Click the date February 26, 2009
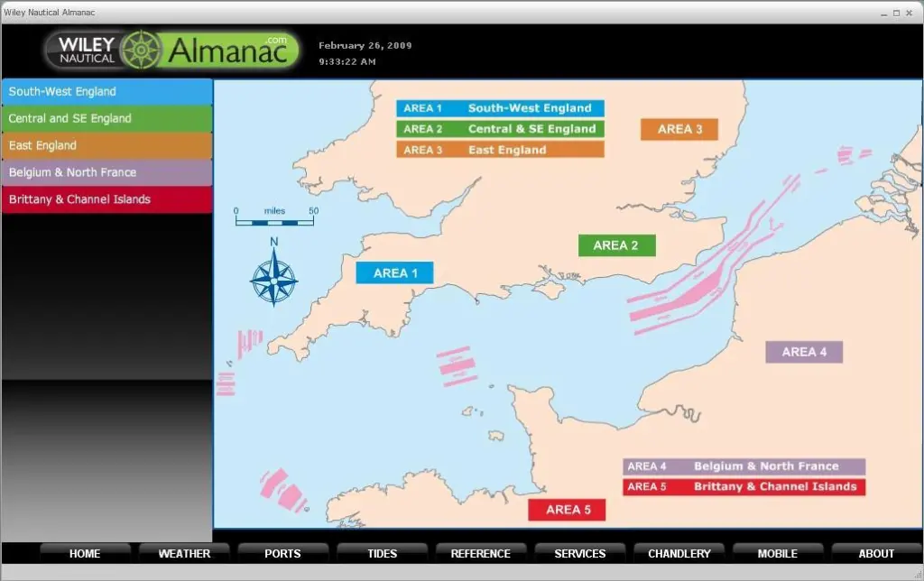 click(365, 45)
